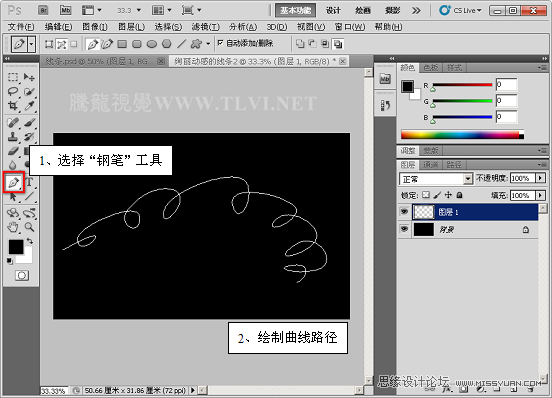
Task: Select the Blur tool
Action: tap(13, 165)
